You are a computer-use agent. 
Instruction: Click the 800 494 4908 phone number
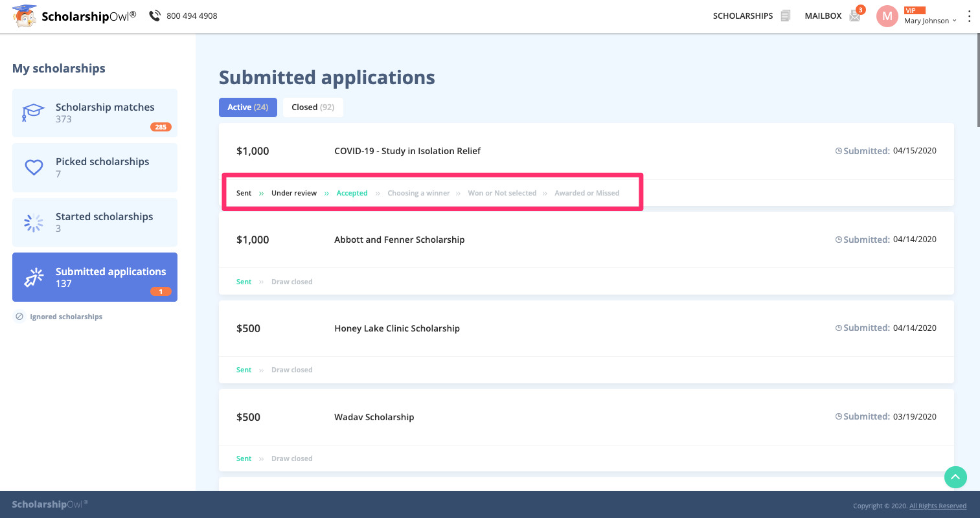click(192, 16)
